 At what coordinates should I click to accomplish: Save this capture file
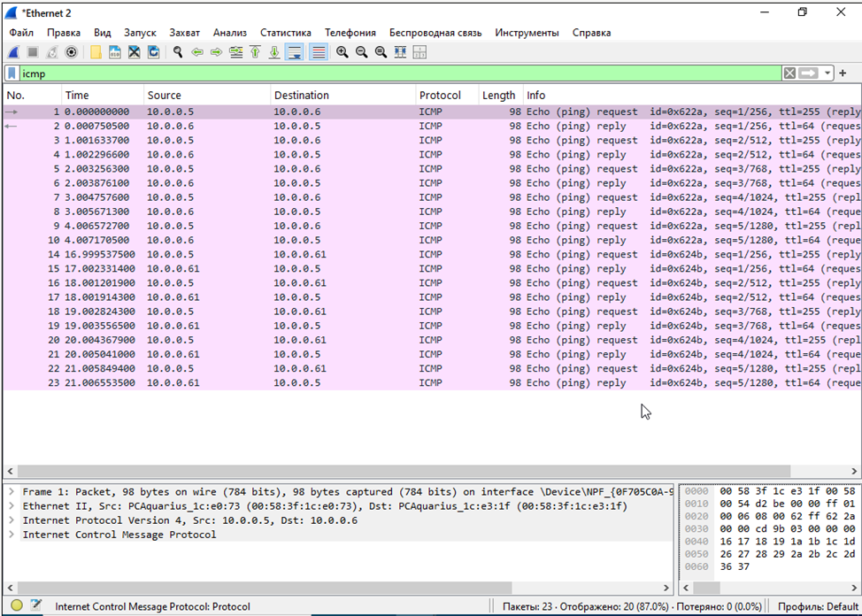pos(115,52)
